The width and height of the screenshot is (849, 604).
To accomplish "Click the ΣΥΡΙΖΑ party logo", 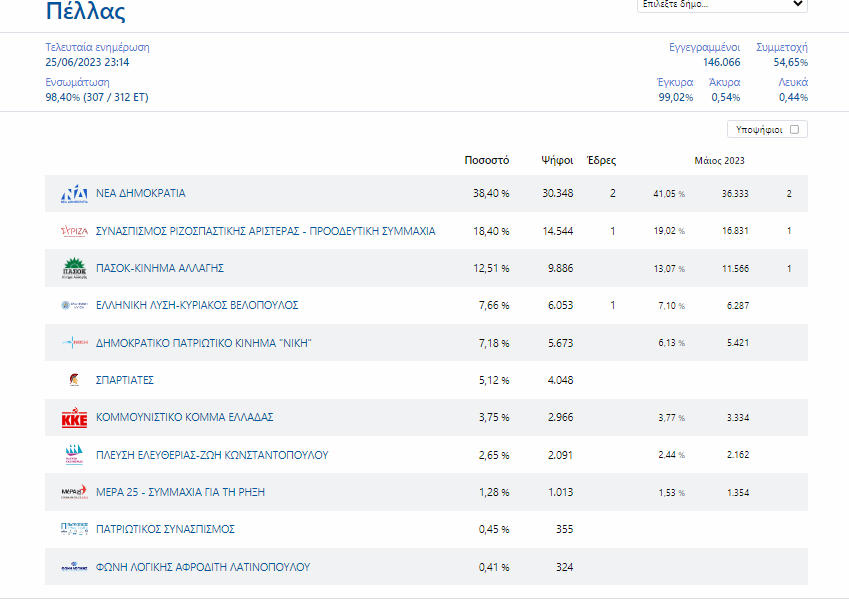I will (x=74, y=231).
